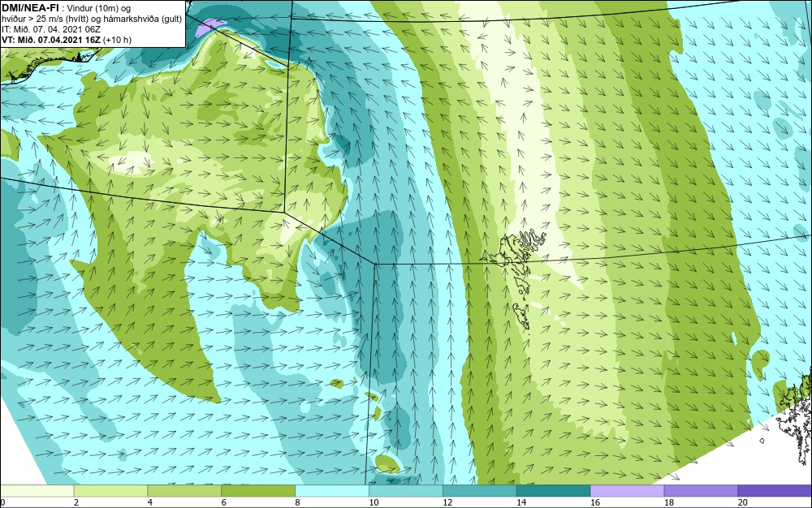Click the 'VT: Mið. 07.04.2021 16Z' valid time line
Image resolution: width=812 pixels, height=508 pixels.
pyautogui.click(x=52, y=39)
